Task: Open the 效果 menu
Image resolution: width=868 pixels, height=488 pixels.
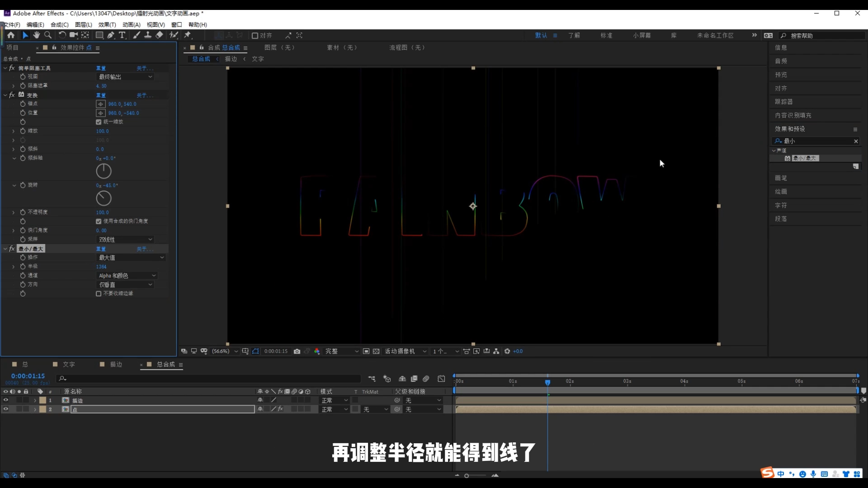Action: pos(107,25)
